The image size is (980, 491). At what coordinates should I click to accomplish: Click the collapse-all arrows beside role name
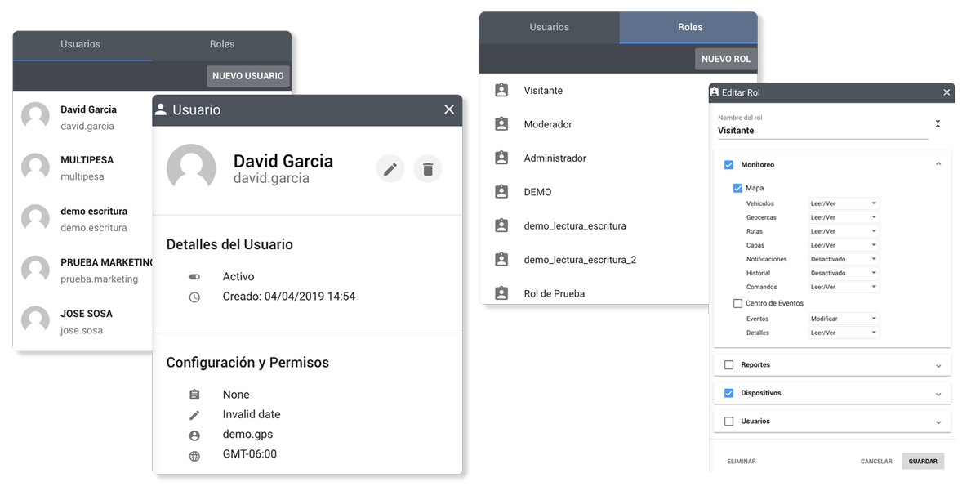tap(938, 124)
